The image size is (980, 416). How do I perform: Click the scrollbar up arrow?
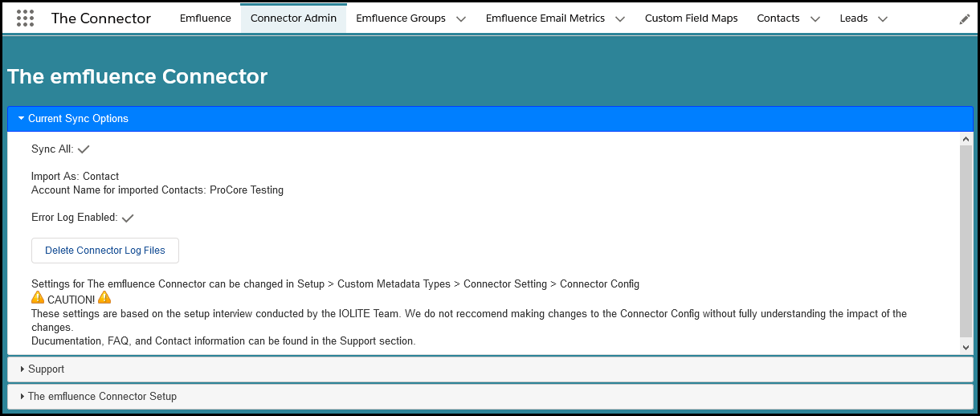pyautogui.click(x=966, y=139)
